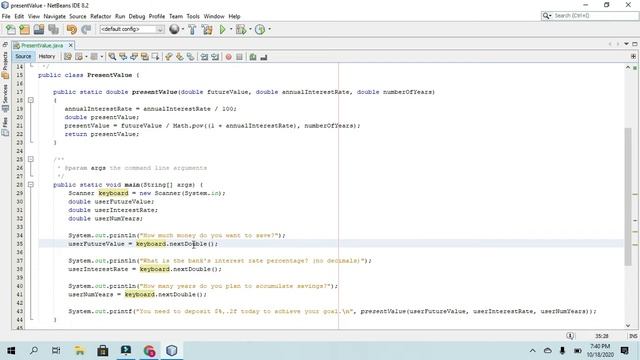This screenshot has width=640, height=360.
Task: Click the Open Project toolbar icon
Action: [x=39, y=29]
